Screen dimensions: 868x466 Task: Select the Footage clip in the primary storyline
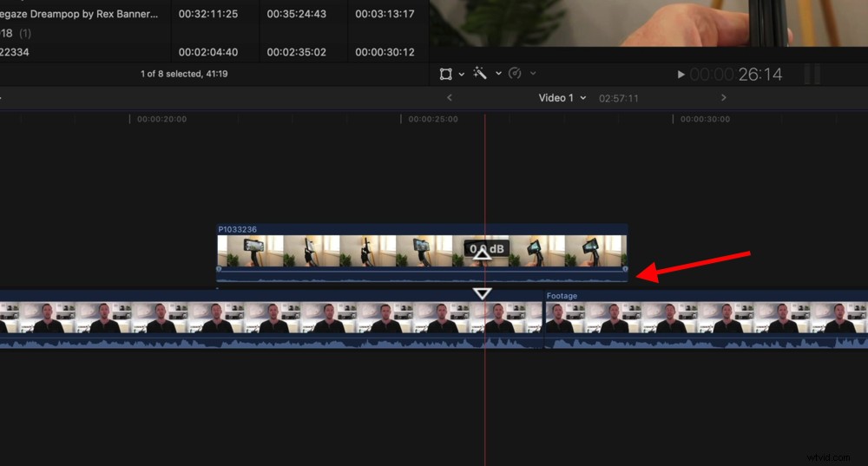point(707,319)
